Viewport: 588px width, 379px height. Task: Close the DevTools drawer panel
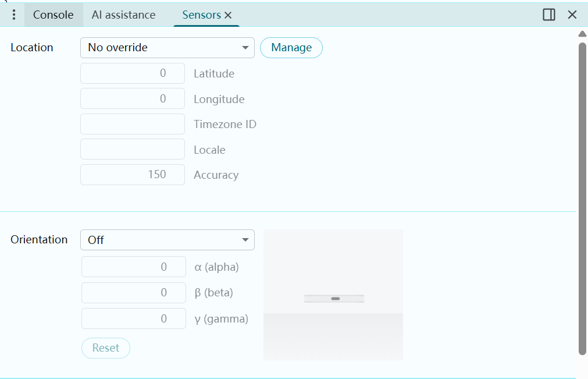572,15
